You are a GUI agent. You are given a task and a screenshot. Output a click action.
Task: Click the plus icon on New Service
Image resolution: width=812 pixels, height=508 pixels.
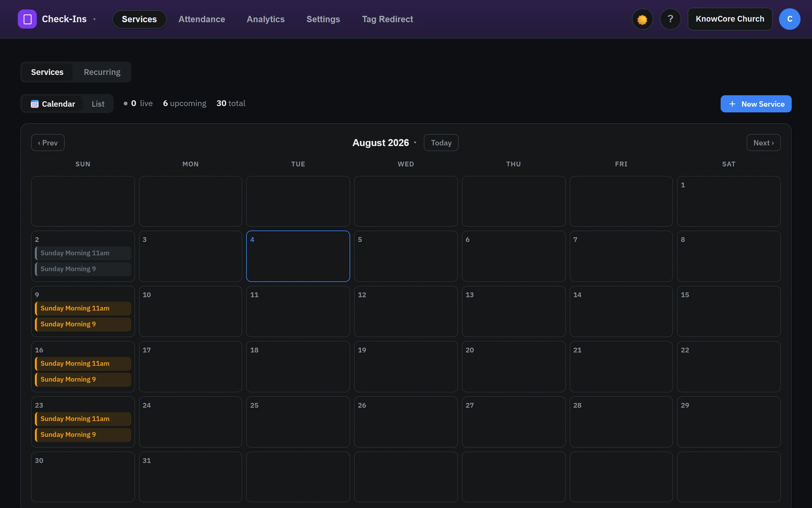[x=732, y=104]
